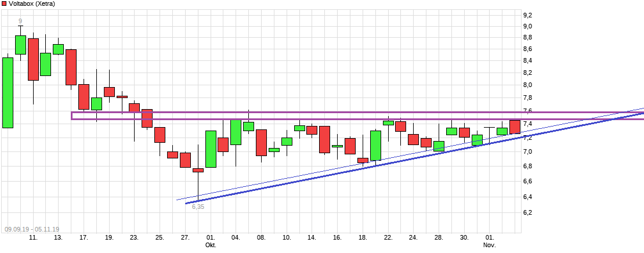Click the 17. date axis label
The width and height of the screenshot is (644, 253).
84,237
